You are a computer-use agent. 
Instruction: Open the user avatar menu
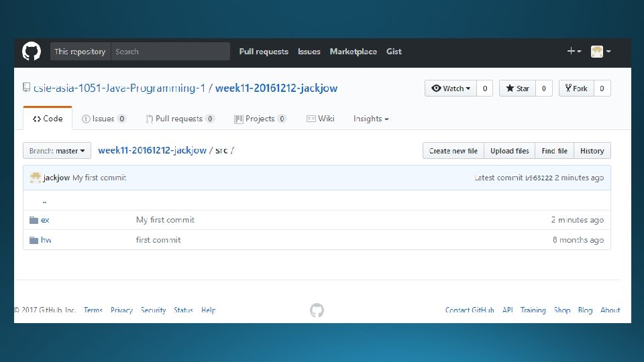pos(601,52)
